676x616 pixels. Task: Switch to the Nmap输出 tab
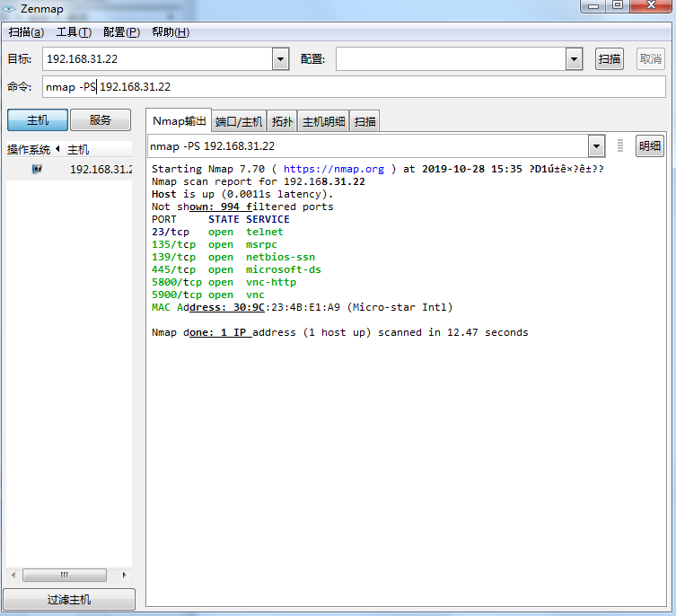[179, 120]
